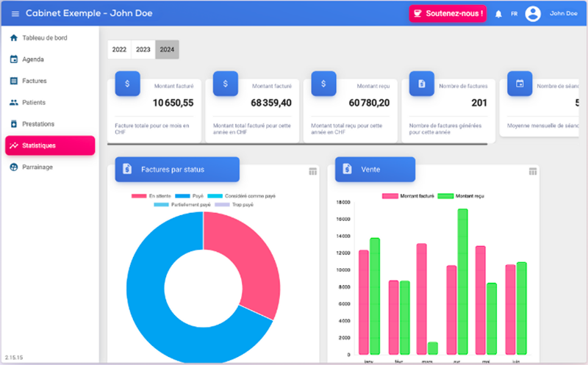Open the hamburger menu icon
This screenshot has width=588, height=365.
pos(15,14)
